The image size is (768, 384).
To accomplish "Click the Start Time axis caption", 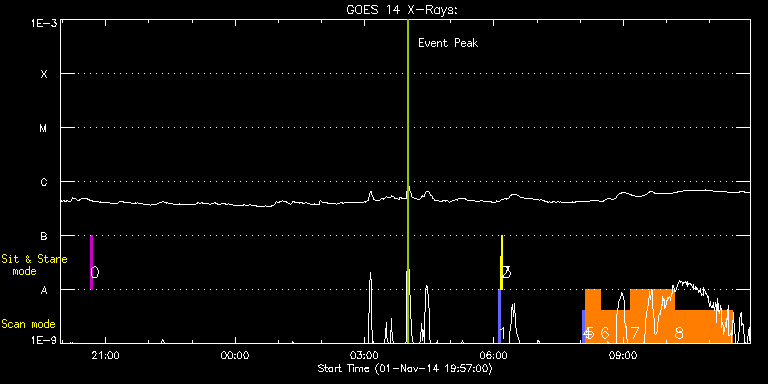I will tap(405, 368).
